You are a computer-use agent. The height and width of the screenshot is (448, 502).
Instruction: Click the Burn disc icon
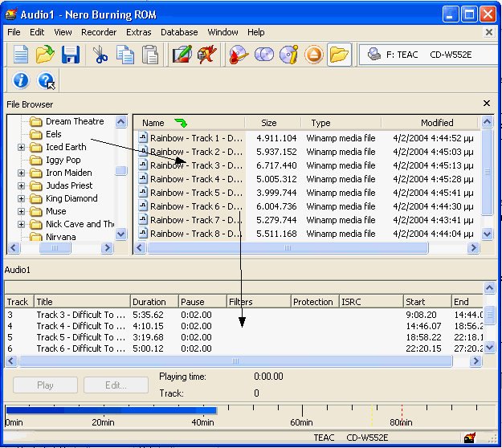(x=239, y=55)
